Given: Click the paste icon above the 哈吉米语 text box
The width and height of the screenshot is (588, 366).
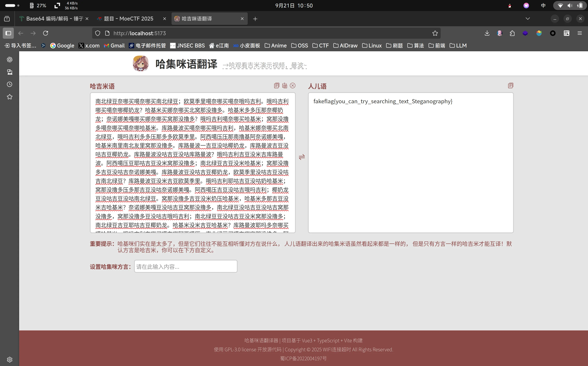Looking at the screenshot, I should (x=285, y=85).
